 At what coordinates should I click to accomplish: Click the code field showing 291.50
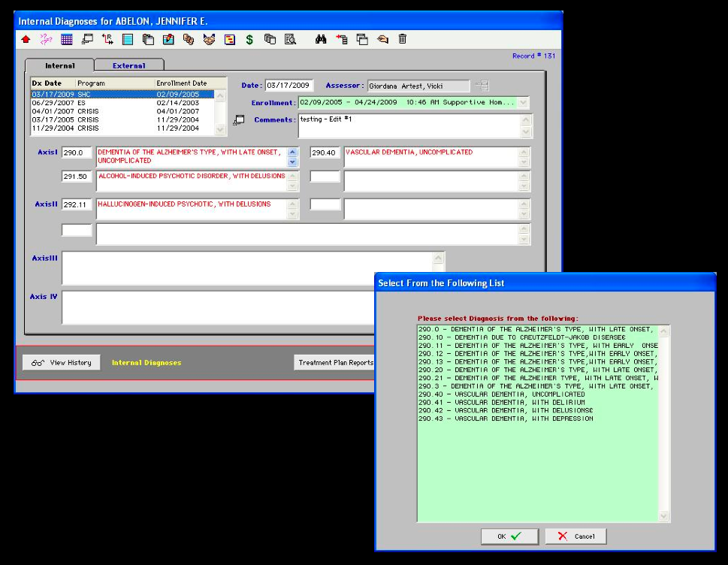77,177
